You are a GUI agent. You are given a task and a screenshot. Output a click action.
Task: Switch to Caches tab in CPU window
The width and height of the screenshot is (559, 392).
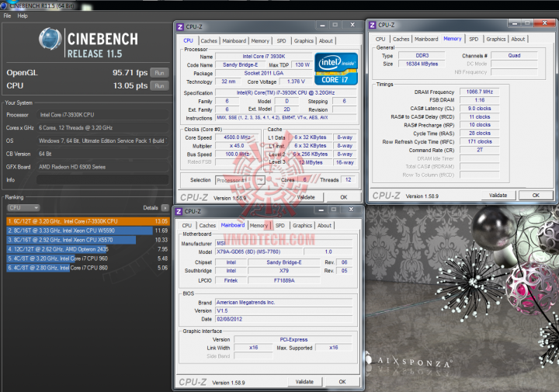(x=209, y=41)
